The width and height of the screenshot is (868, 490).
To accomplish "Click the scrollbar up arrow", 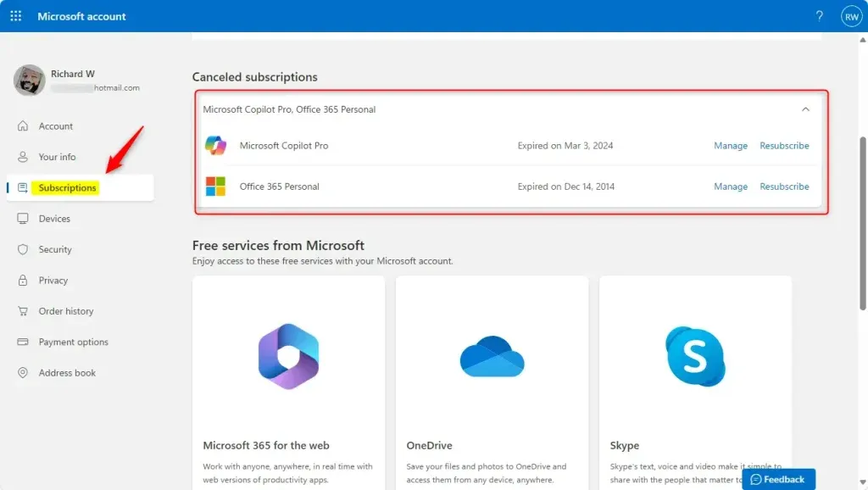I will [x=862, y=39].
